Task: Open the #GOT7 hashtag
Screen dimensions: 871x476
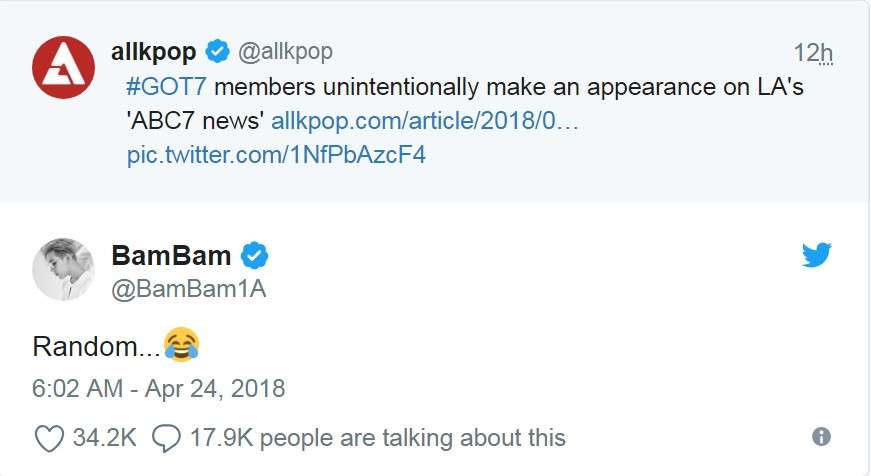Action: (161, 87)
